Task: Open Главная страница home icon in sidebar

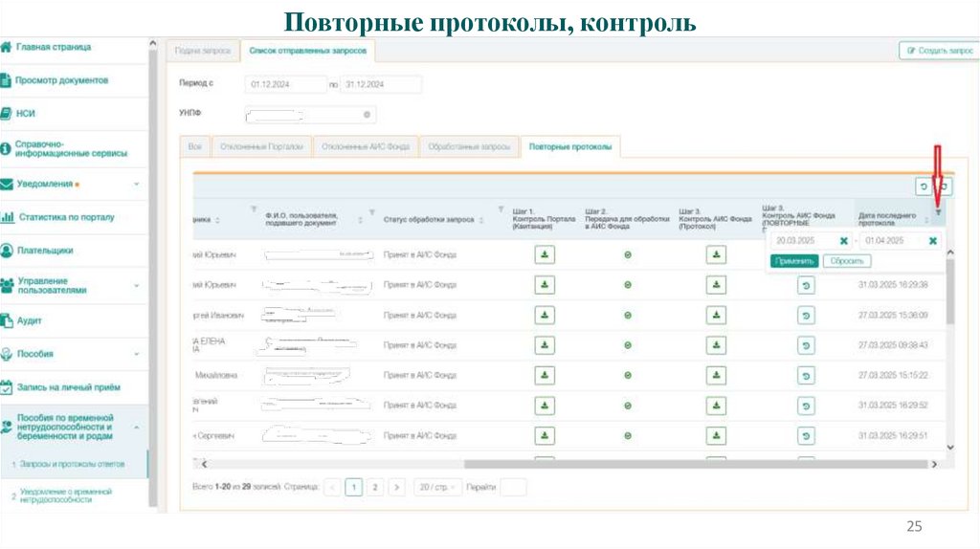Action: pos(6,47)
